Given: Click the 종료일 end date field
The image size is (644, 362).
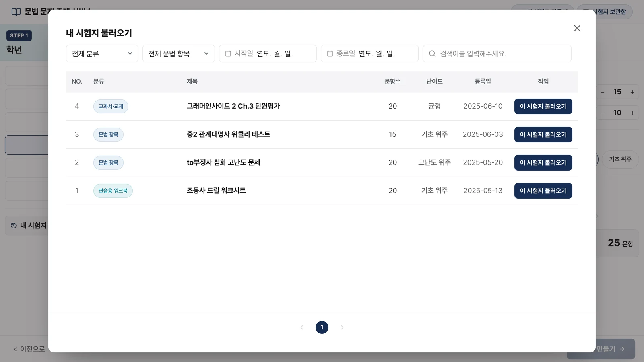Looking at the screenshot, I should point(369,53).
